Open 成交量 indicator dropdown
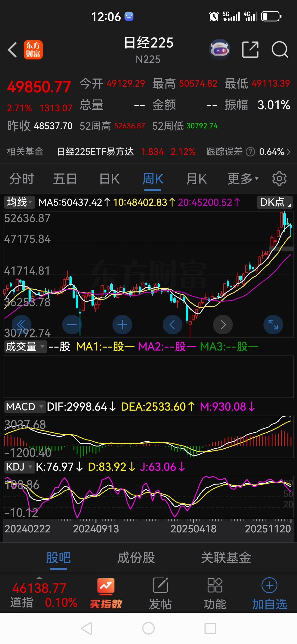 [x=25, y=347]
